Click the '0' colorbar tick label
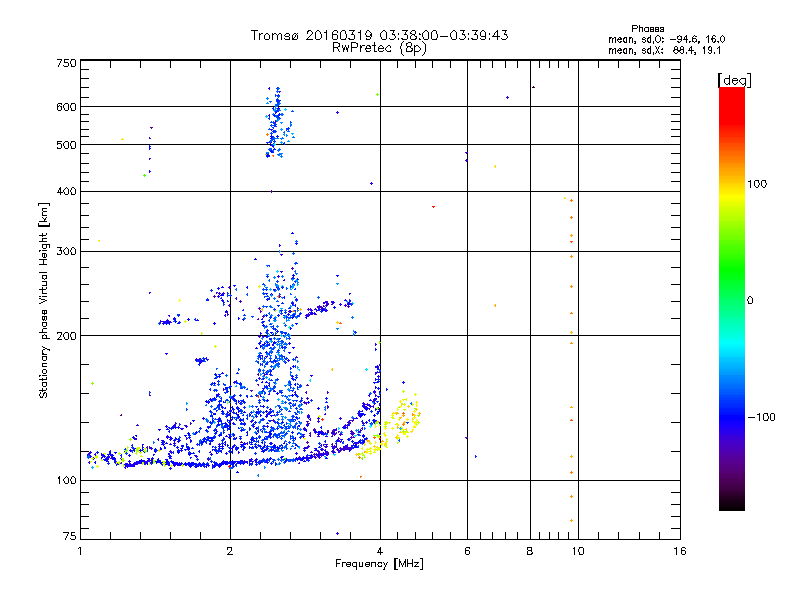The width and height of the screenshot is (800, 600). tap(750, 301)
